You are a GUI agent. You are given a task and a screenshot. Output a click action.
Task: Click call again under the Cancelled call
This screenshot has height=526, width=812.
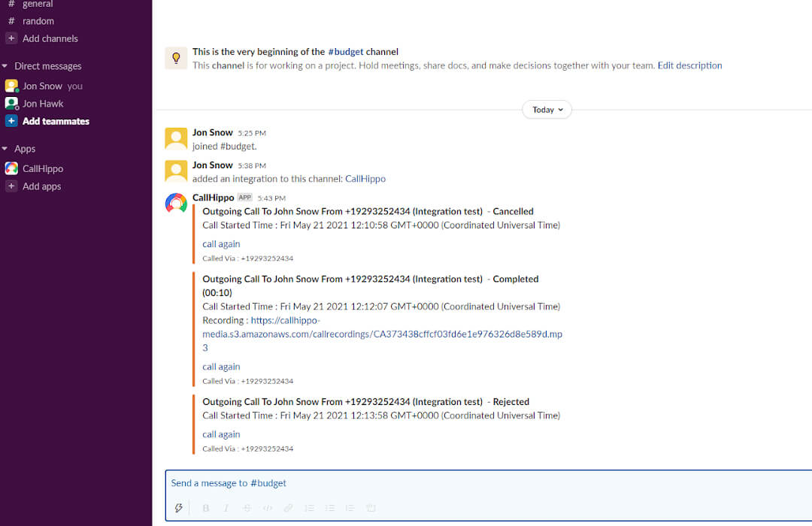point(221,244)
